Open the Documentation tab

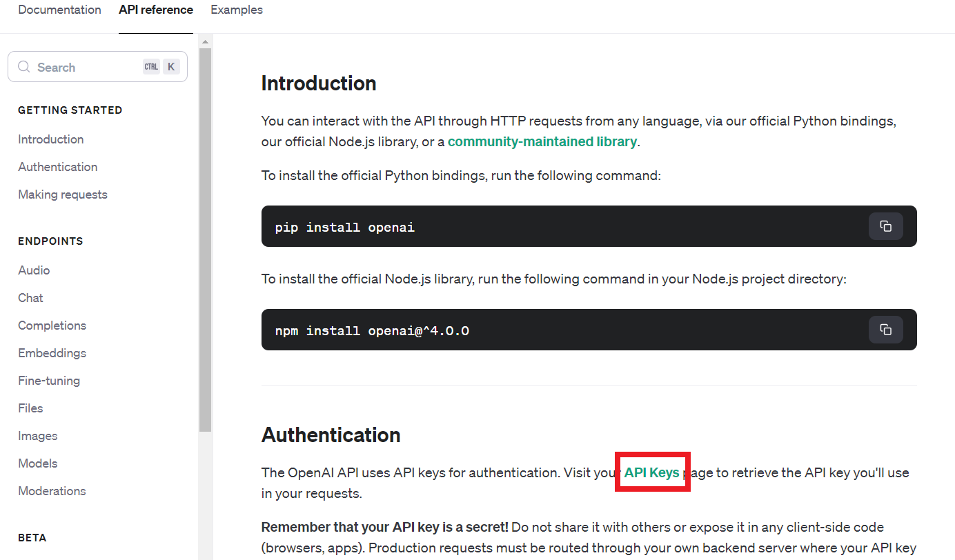pyautogui.click(x=59, y=10)
